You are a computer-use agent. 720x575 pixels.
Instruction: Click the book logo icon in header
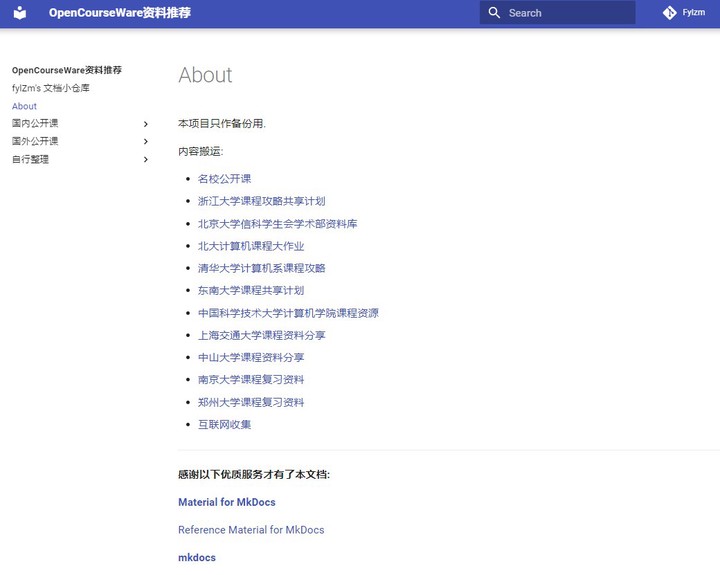pyautogui.click(x=20, y=13)
